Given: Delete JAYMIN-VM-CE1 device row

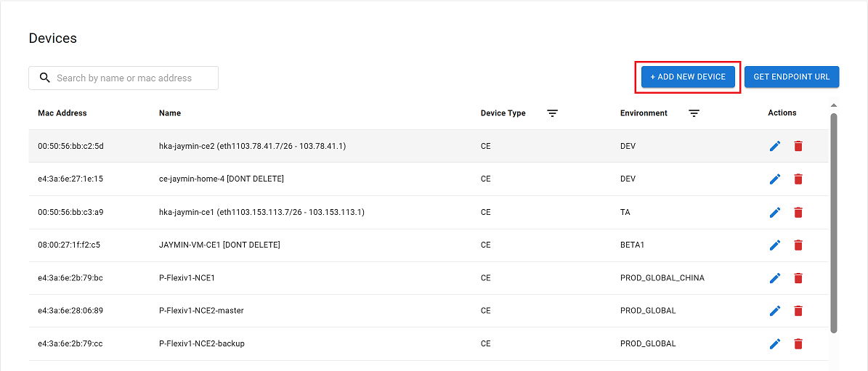Looking at the screenshot, I should tap(798, 245).
